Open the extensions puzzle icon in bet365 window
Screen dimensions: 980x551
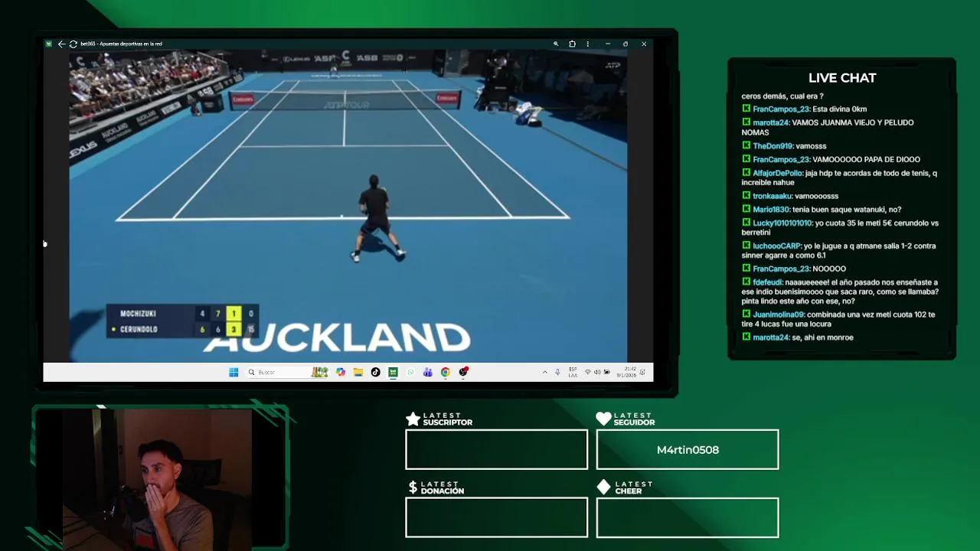click(572, 44)
